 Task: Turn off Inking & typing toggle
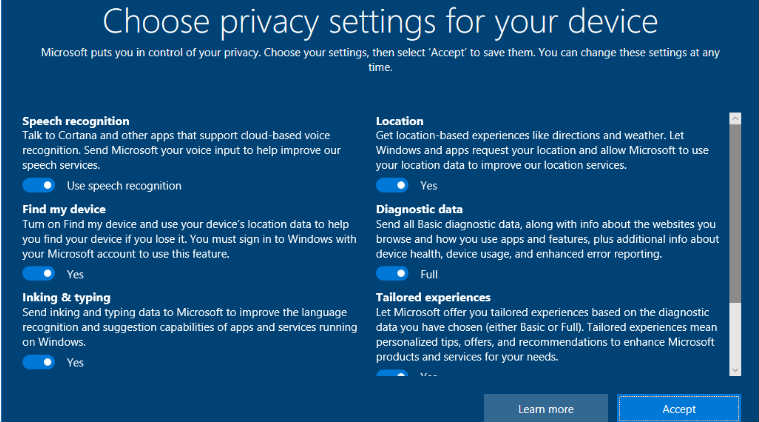[38, 362]
